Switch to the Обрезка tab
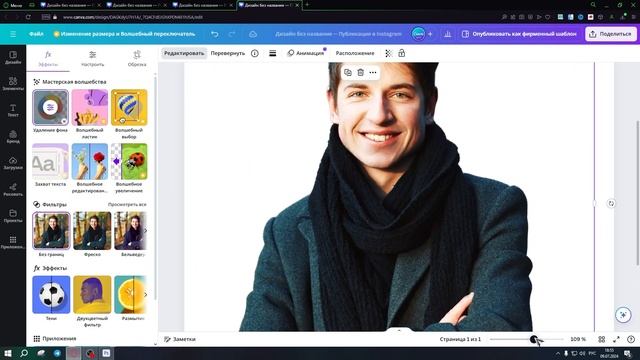 (x=137, y=58)
